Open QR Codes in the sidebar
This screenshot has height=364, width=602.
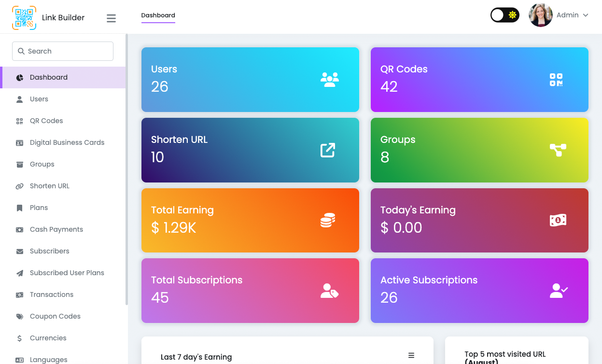pyautogui.click(x=46, y=121)
